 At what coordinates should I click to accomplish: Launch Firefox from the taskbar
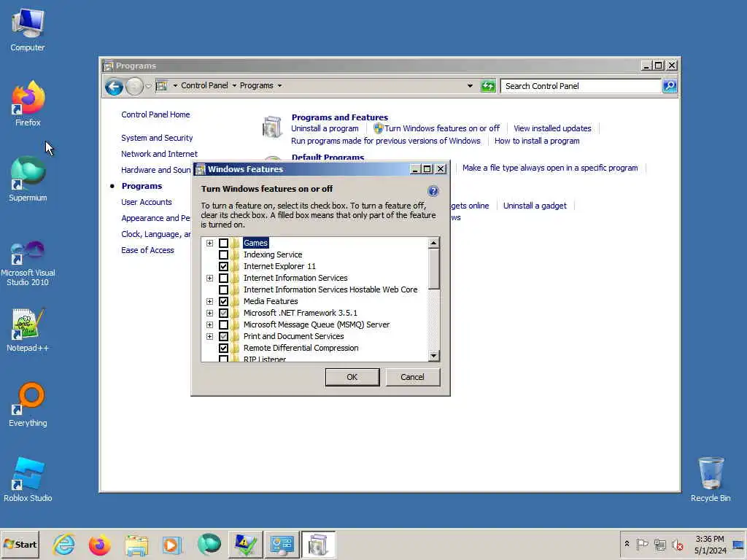pyautogui.click(x=99, y=545)
